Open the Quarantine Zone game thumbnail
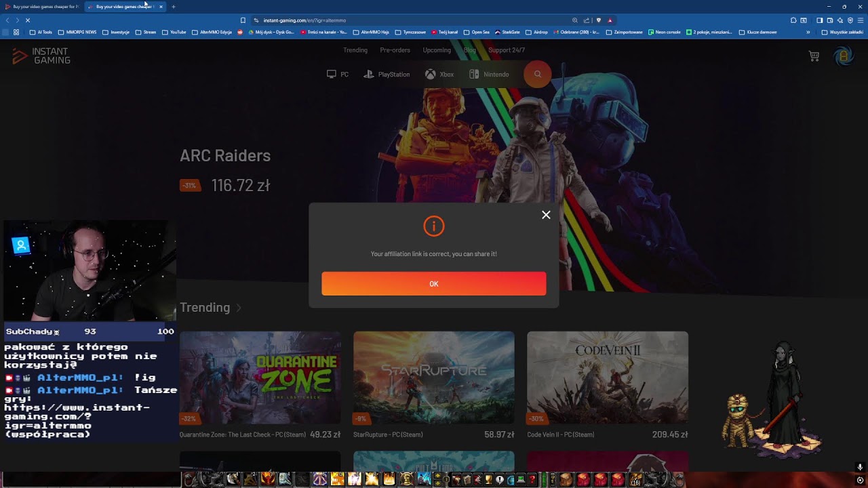Screen dimensions: 868x488 (260, 378)
